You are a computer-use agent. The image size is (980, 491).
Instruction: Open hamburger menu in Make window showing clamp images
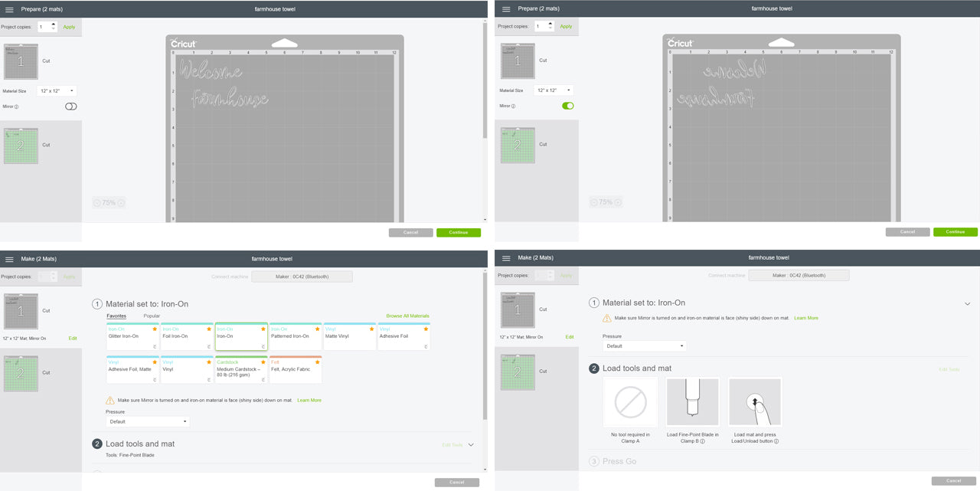coord(506,258)
